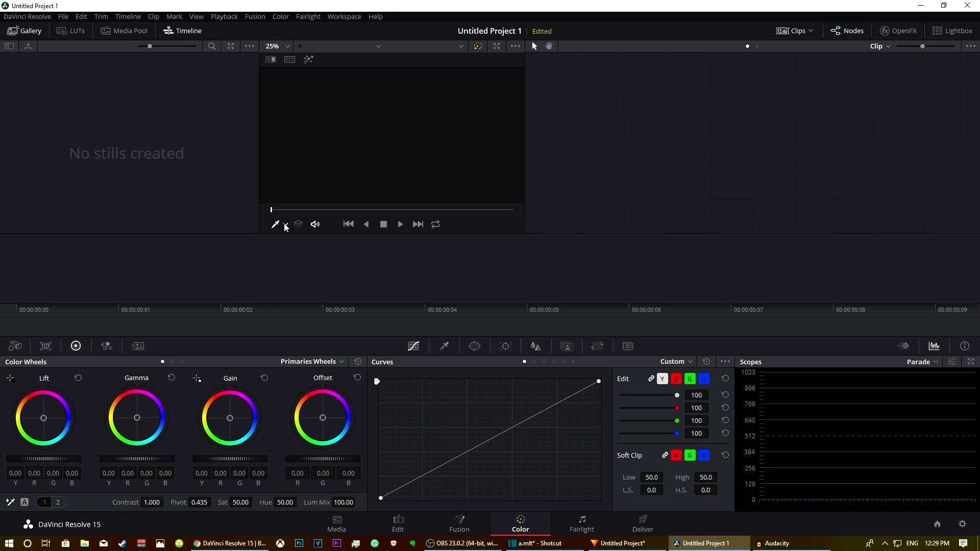Click the magic wand highlight icon in viewer
The height and width of the screenshot is (551, 980).
(308, 60)
